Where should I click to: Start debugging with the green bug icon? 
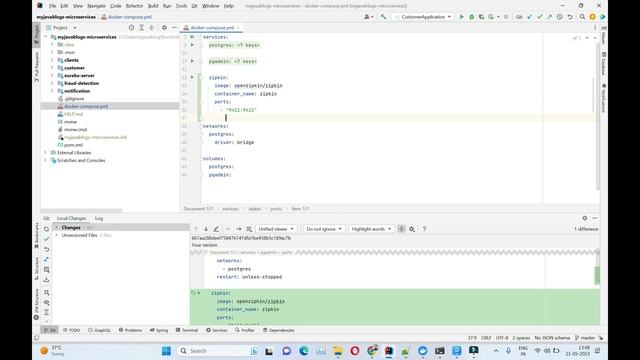tap(471, 17)
